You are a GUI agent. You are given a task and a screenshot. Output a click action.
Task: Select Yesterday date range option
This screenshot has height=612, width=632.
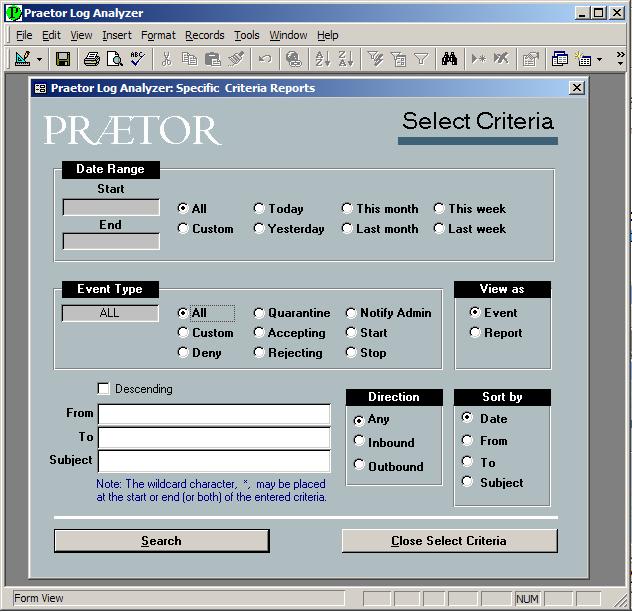coord(259,229)
